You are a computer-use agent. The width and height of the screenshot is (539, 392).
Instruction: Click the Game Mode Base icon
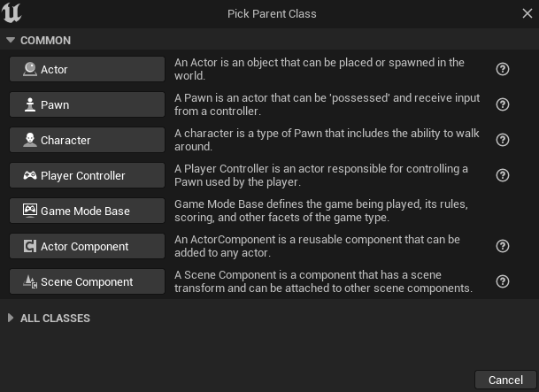[30, 211]
